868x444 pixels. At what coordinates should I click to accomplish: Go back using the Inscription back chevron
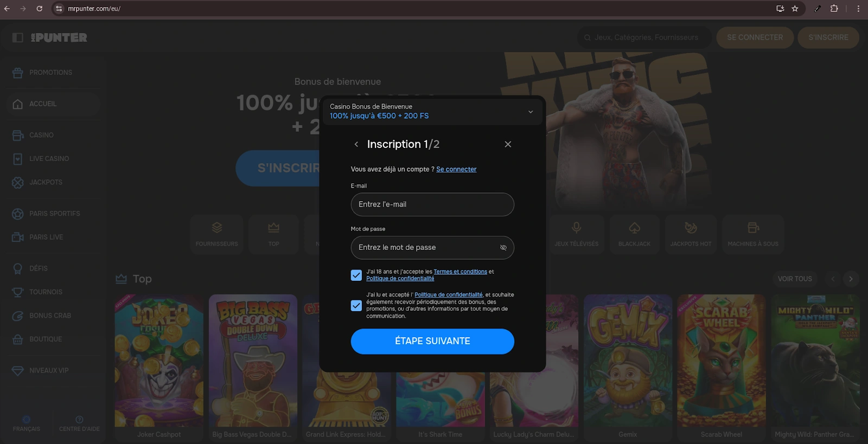pos(356,144)
